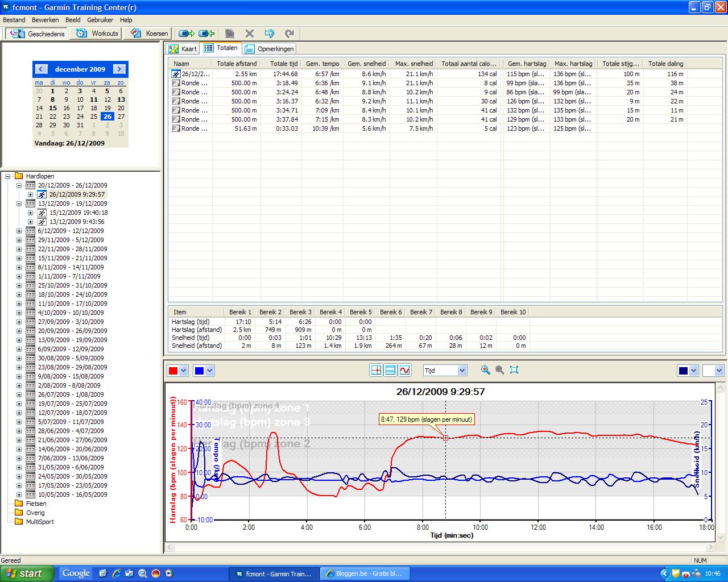Click the Google toolbar button in taskbar
This screenshot has width=728, height=582.
[76, 573]
